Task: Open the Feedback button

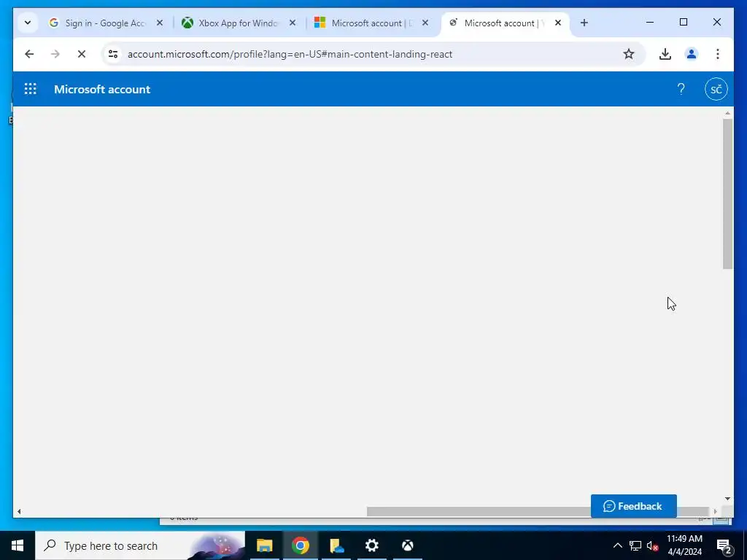Action: (x=634, y=506)
